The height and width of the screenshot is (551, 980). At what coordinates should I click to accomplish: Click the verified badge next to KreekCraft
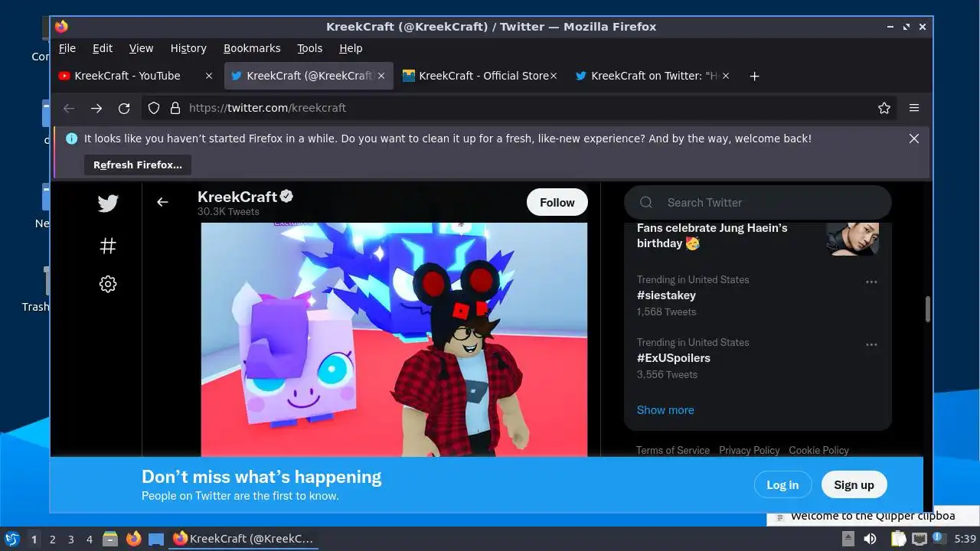(286, 196)
